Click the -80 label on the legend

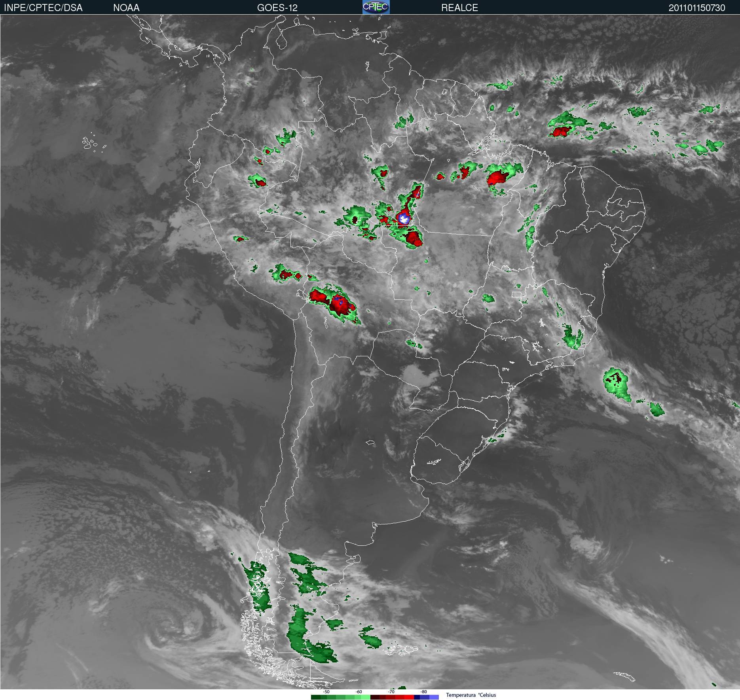coord(423,692)
